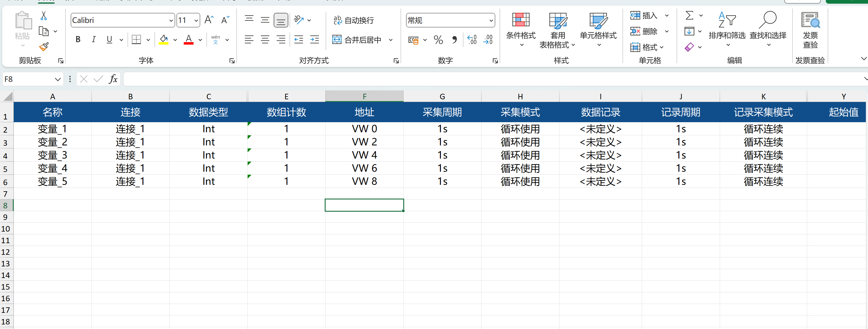The height and width of the screenshot is (329, 868).
Task: Select the Format Painter brush
Action: click(44, 46)
